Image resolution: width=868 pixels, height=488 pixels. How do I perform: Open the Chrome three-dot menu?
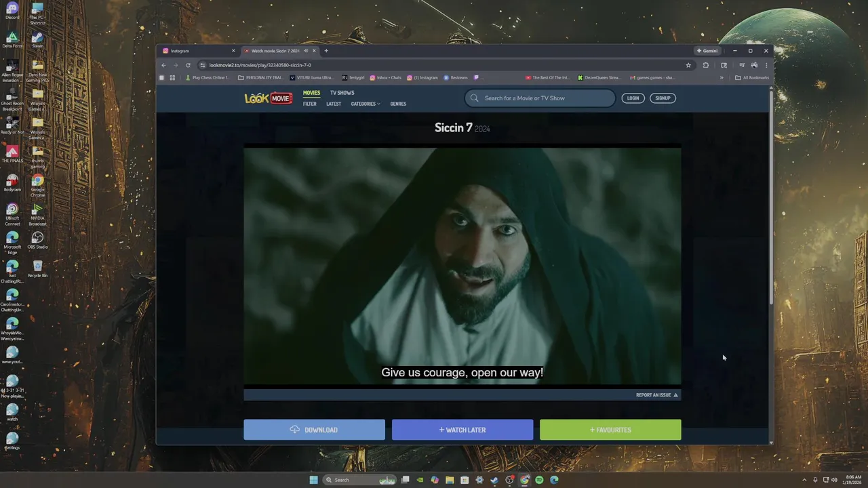coord(766,65)
